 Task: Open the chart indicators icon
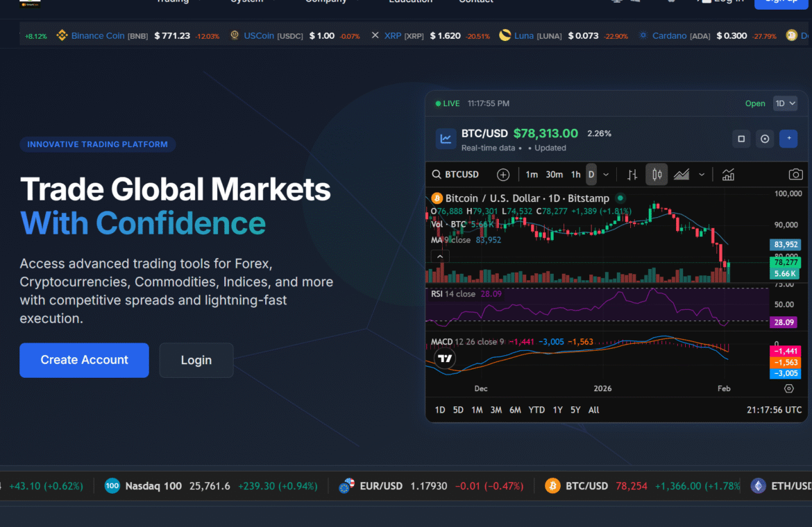[728, 175]
